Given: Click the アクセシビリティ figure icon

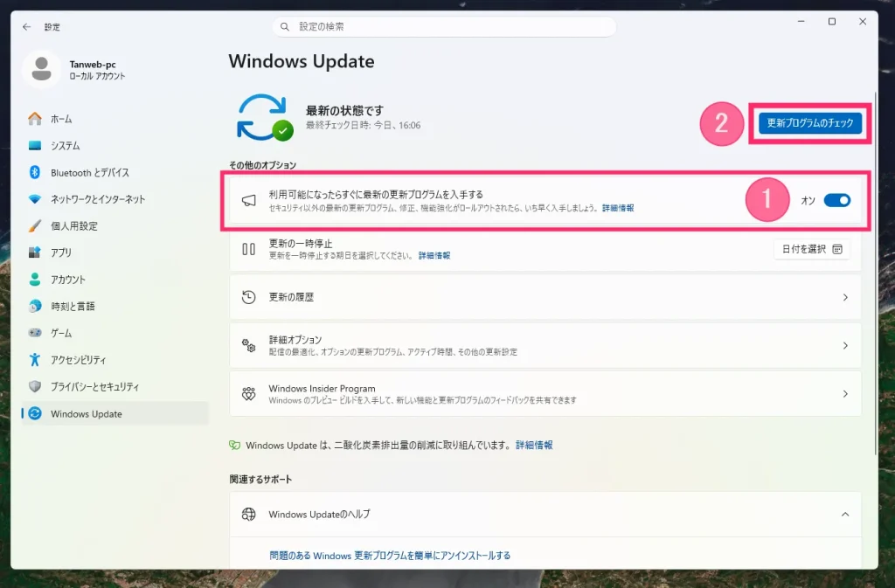Looking at the screenshot, I should click(35, 360).
